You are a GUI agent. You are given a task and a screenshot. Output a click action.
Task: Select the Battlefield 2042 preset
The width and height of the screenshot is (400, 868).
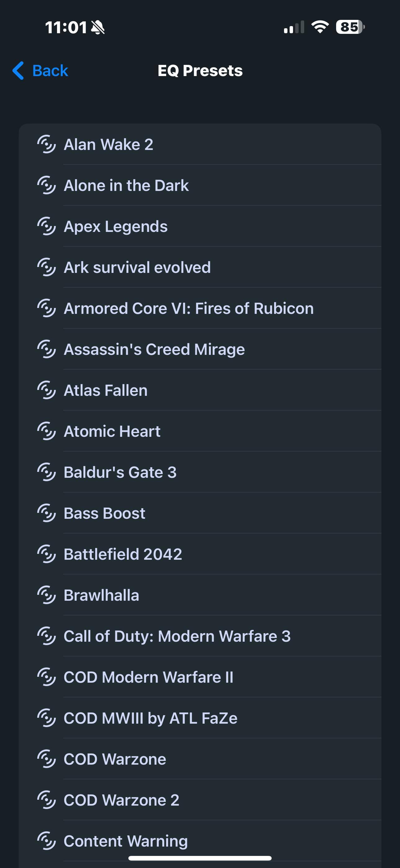pos(123,554)
